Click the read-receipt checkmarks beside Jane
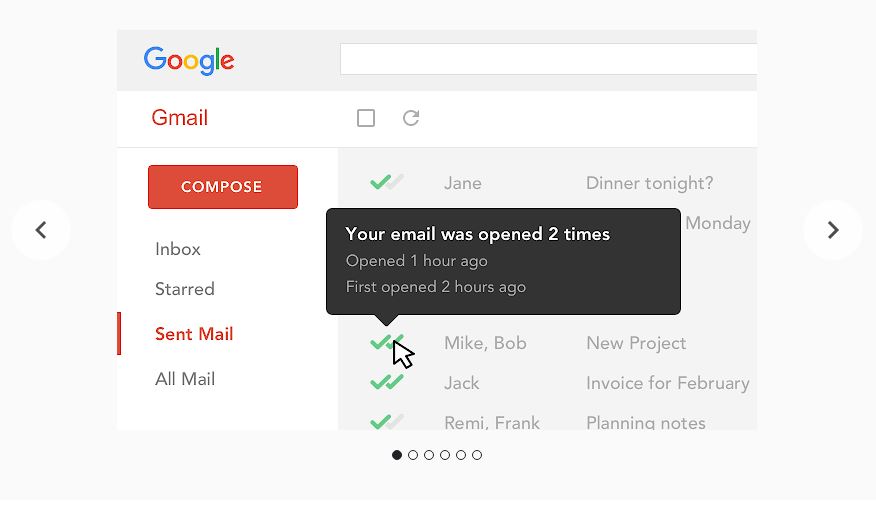 (387, 182)
